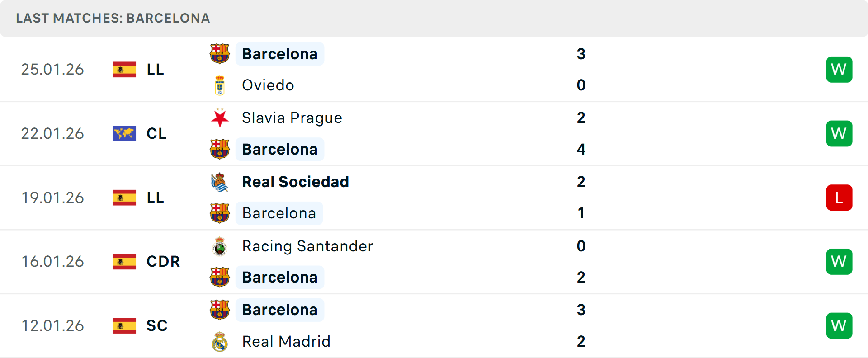This screenshot has width=868, height=358.
Task: Click the Barcelona club crest icon
Action: pyautogui.click(x=220, y=53)
